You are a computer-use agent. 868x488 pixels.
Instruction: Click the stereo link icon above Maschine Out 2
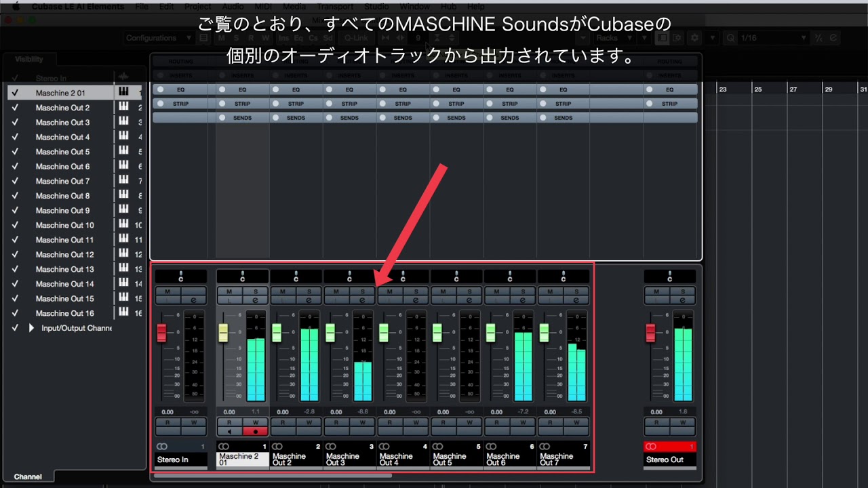click(x=277, y=447)
